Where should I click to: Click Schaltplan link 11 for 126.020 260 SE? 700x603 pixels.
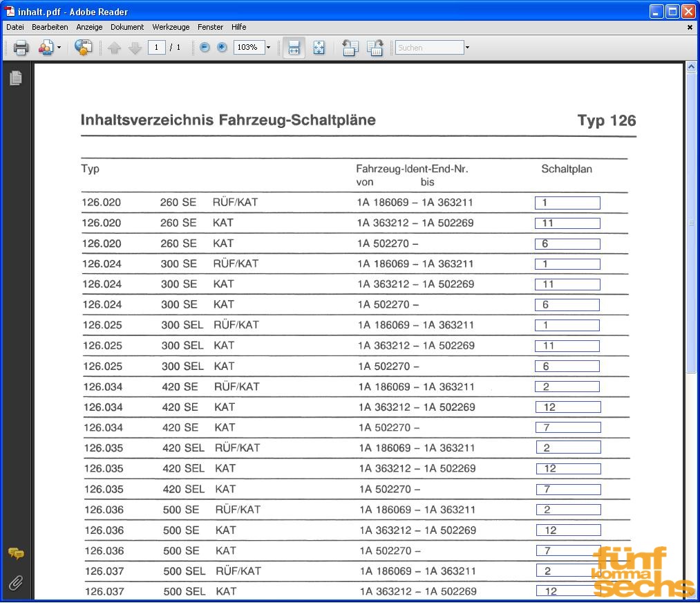pyautogui.click(x=567, y=223)
